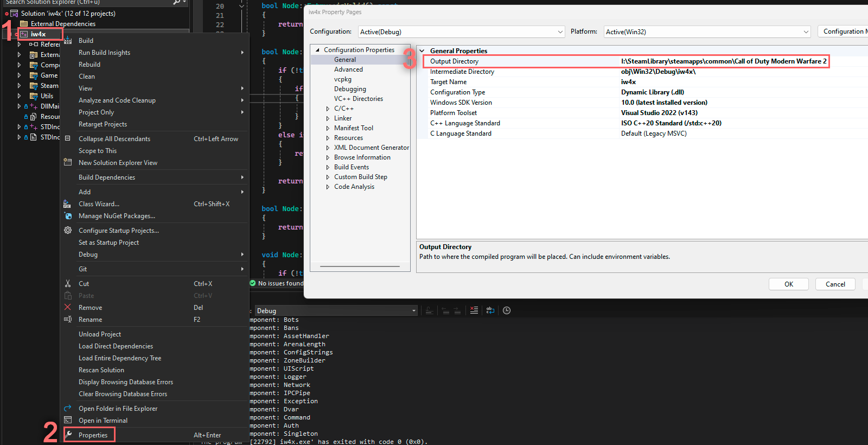Choose Rescan Solution menu item
Viewport: 868px width, 445px height.
click(101, 370)
